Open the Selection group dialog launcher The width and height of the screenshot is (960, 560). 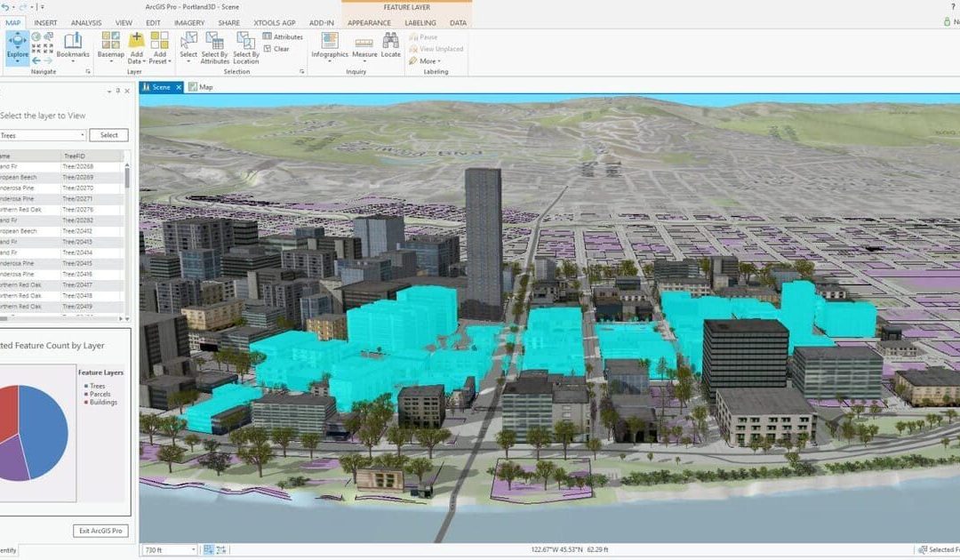click(x=302, y=72)
